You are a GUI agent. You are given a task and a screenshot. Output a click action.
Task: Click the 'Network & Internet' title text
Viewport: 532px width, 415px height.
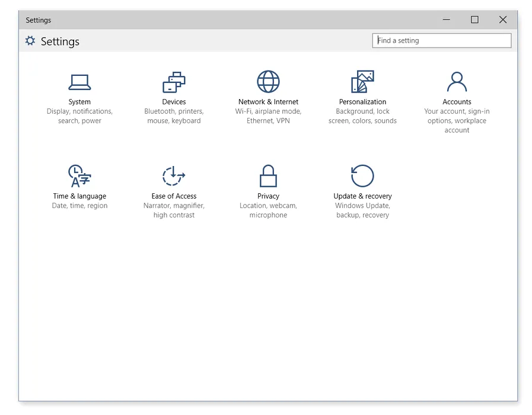tap(268, 102)
